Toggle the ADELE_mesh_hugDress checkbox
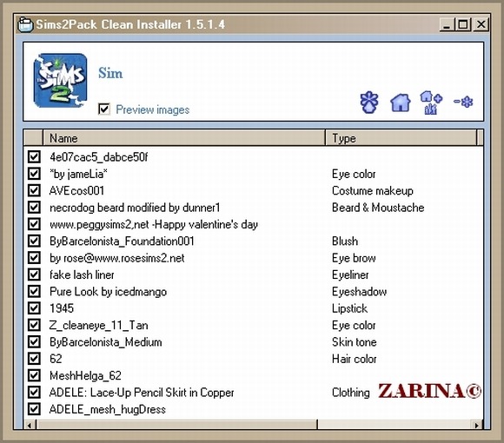The width and height of the screenshot is (504, 443). click(x=34, y=408)
